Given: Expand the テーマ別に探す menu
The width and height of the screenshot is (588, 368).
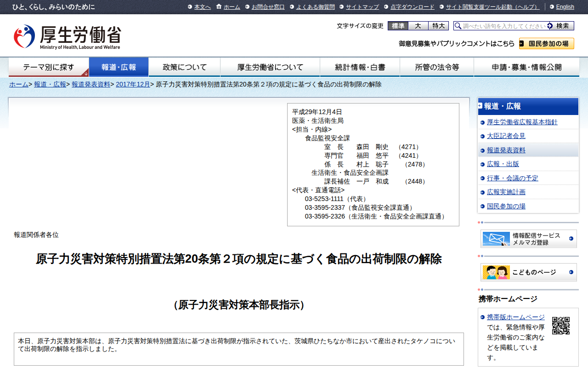Looking at the screenshot, I should pyautogui.click(x=49, y=67).
